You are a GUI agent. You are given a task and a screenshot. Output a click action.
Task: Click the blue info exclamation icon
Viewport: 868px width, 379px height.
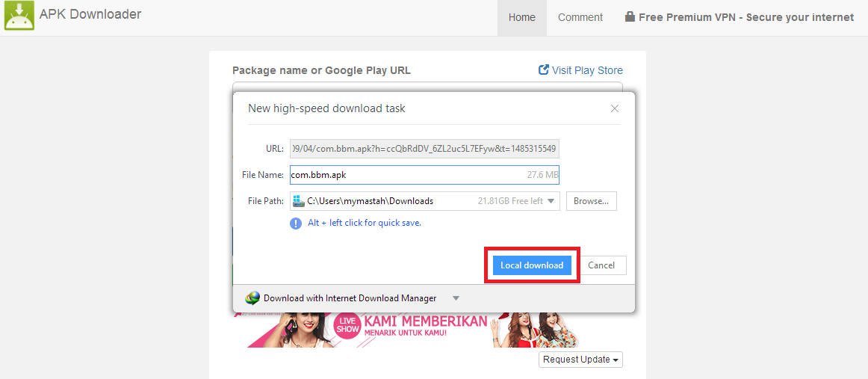(296, 224)
